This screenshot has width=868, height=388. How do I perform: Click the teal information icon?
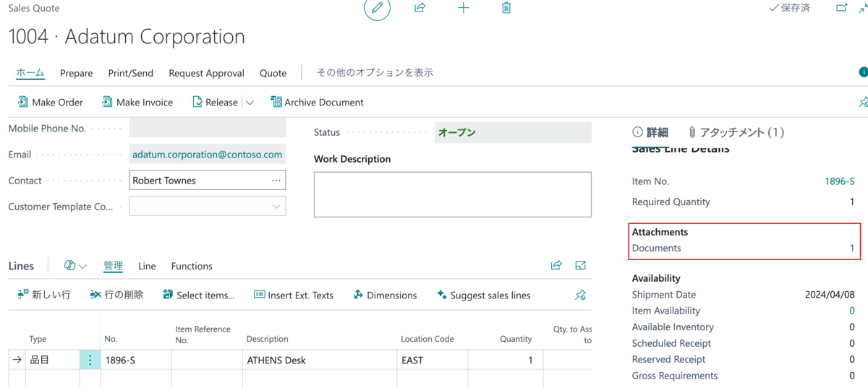tap(863, 72)
